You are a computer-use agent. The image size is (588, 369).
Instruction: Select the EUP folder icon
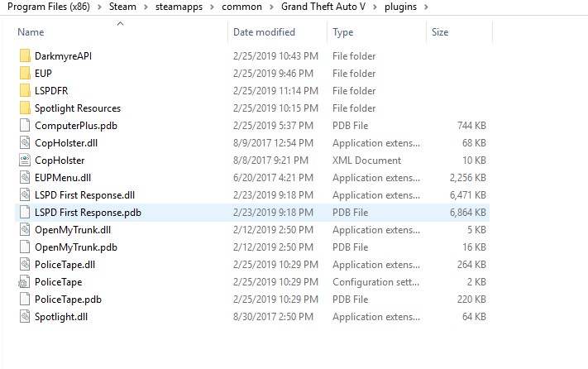25,73
